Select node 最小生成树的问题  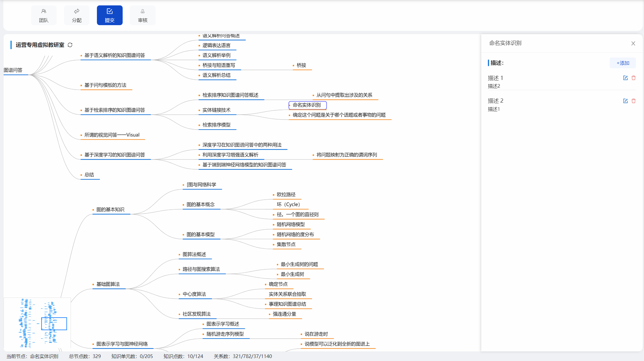coord(299,264)
